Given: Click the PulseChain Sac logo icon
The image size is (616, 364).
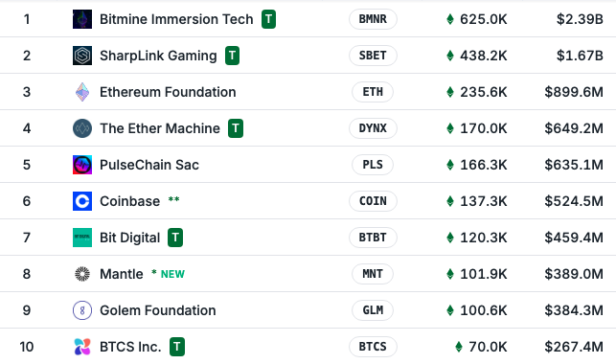Looking at the screenshot, I should (x=82, y=165).
